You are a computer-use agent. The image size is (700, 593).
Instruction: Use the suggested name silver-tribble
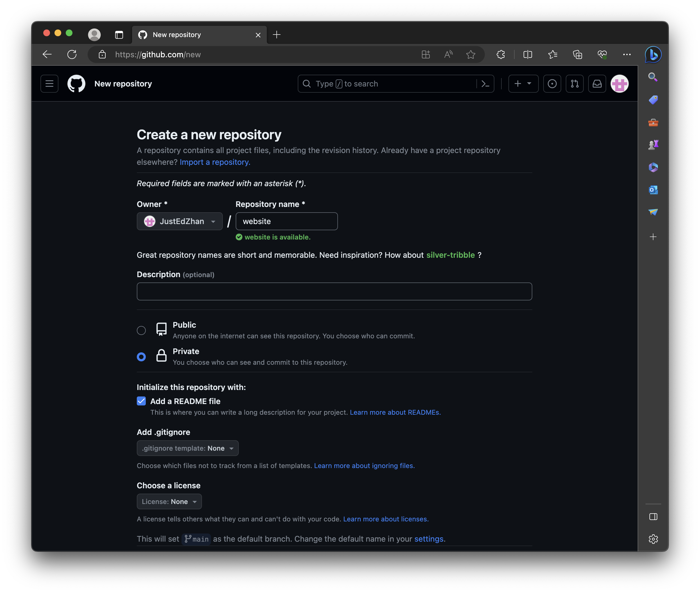(x=450, y=255)
